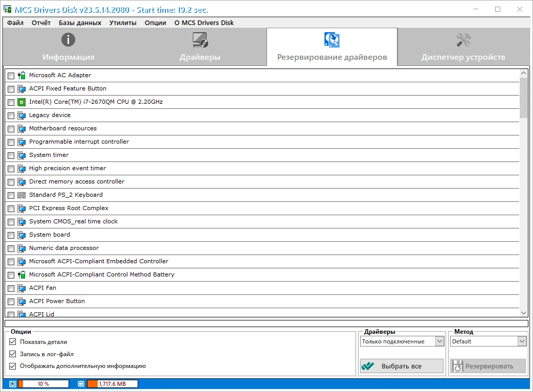
Task: Click the ACPI Fan device icon
Action: [x=21, y=288]
